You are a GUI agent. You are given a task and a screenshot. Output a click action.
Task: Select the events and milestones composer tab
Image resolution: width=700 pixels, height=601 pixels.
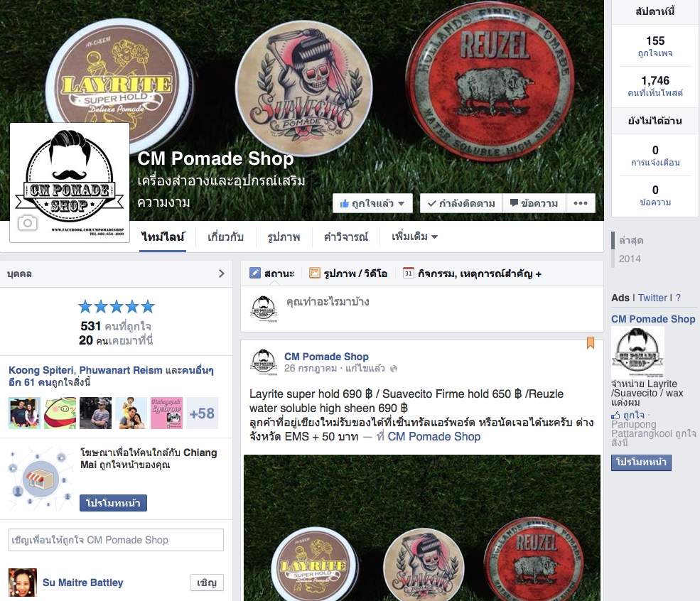pos(472,273)
